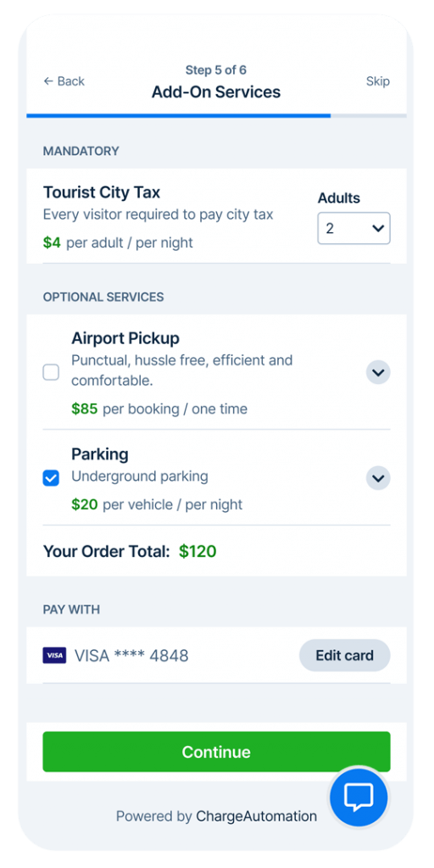Open the Adults count dropdown
434x868 pixels.
pyautogui.click(x=353, y=228)
